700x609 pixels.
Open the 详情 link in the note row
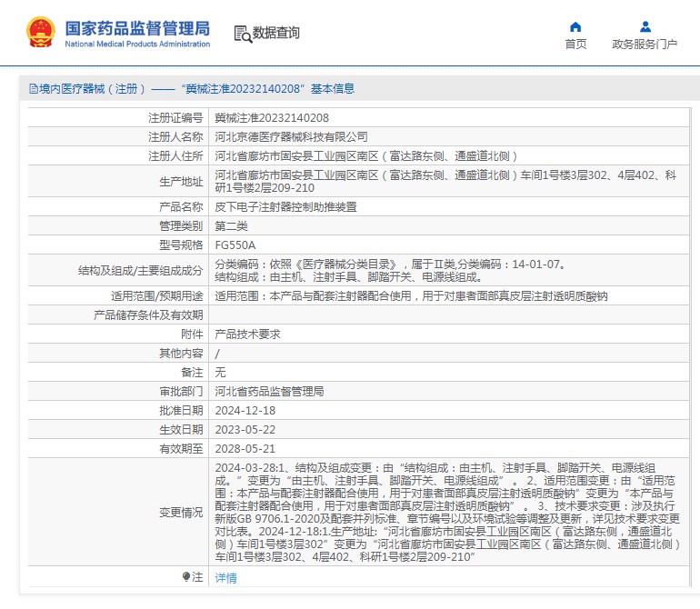point(225,578)
